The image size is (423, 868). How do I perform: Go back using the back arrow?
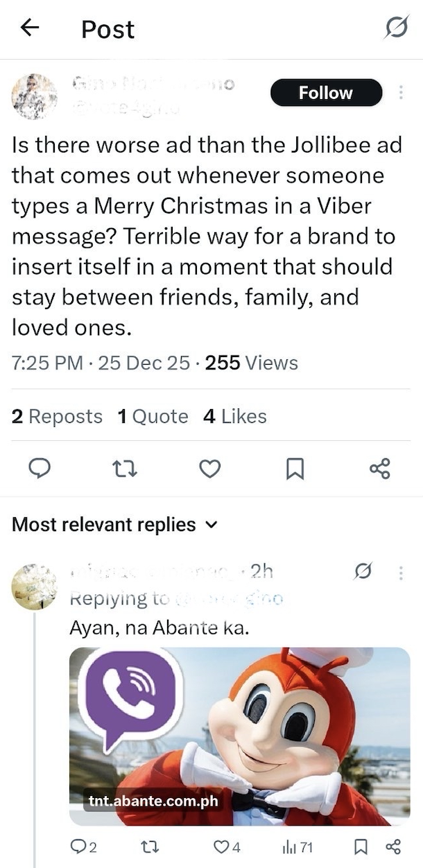[29, 28]
